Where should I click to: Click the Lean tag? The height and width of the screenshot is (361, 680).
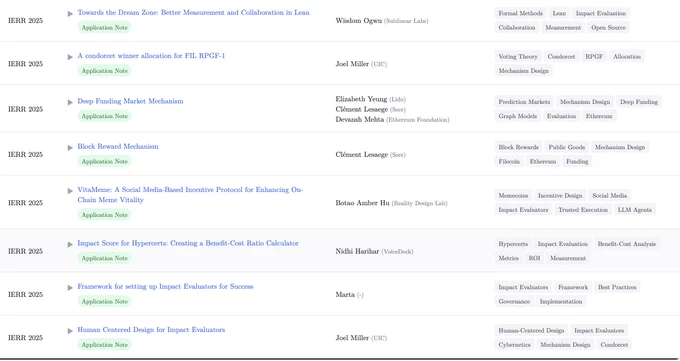[x=559, y=13]
